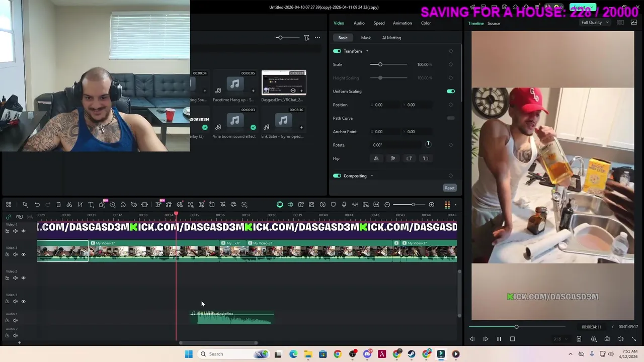This screenshot has height=362, width=644.
Task: Open the crop tool in timeline toolbar
Action: click(80, 205)
